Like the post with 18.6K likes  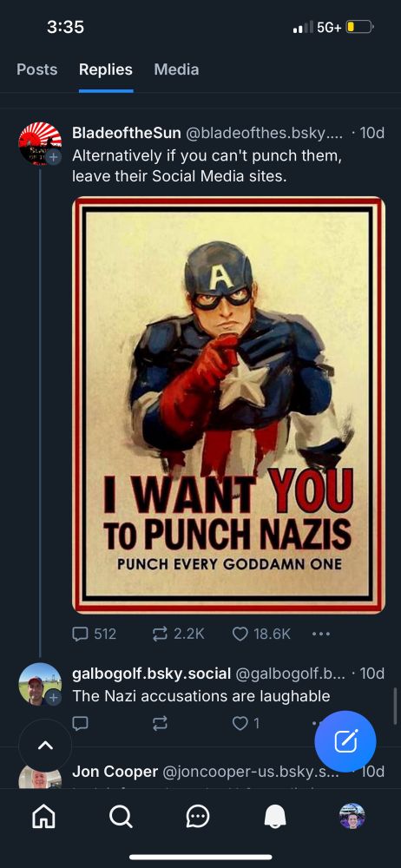click(x=261, y=634)
